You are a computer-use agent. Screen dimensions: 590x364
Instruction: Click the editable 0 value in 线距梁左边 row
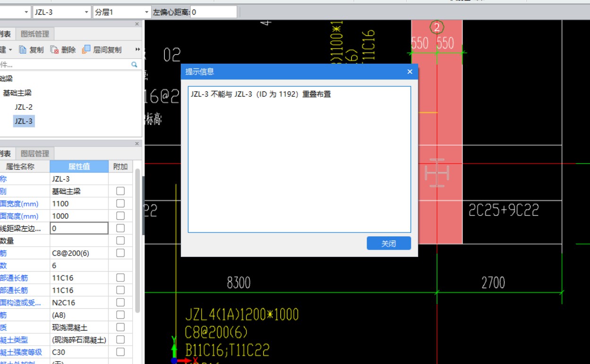79,228
